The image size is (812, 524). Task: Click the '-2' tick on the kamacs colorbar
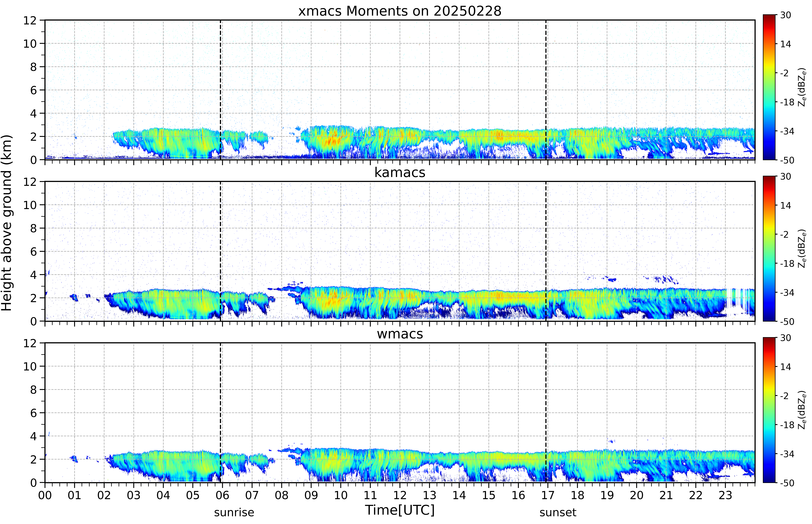coord(784,234)
